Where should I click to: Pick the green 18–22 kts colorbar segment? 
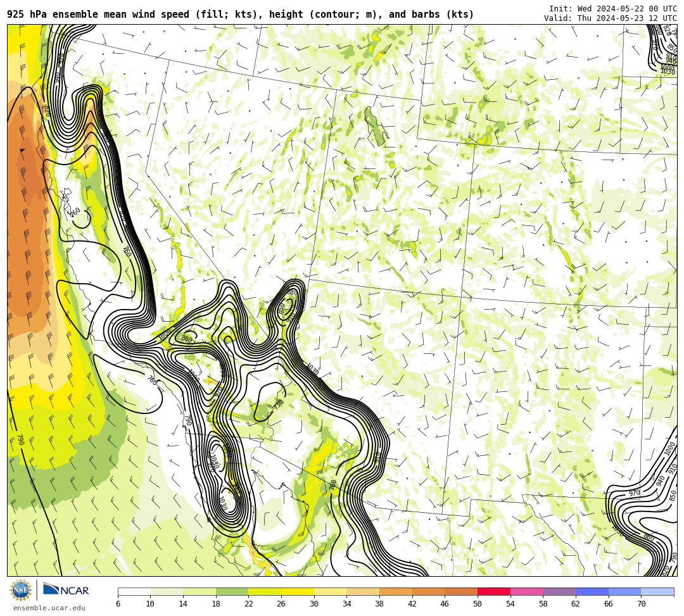click(232, 591)
